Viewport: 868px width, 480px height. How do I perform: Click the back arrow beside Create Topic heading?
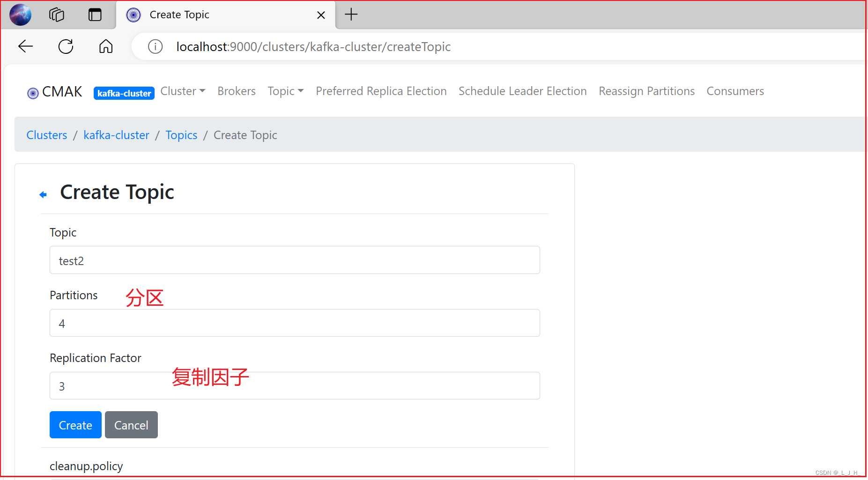point(43,194)
